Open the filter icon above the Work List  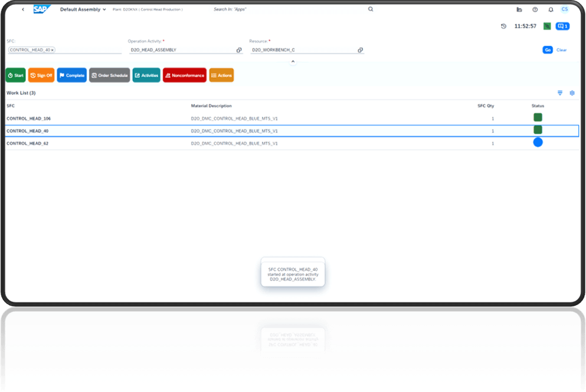click(x=559, y=93)
